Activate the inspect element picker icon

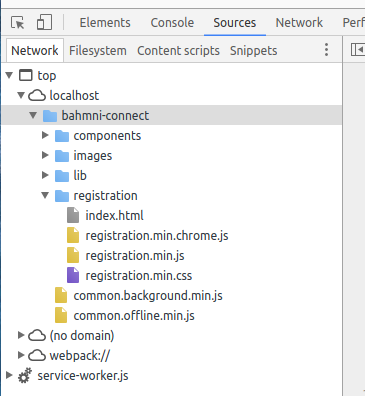click(18, 23)
